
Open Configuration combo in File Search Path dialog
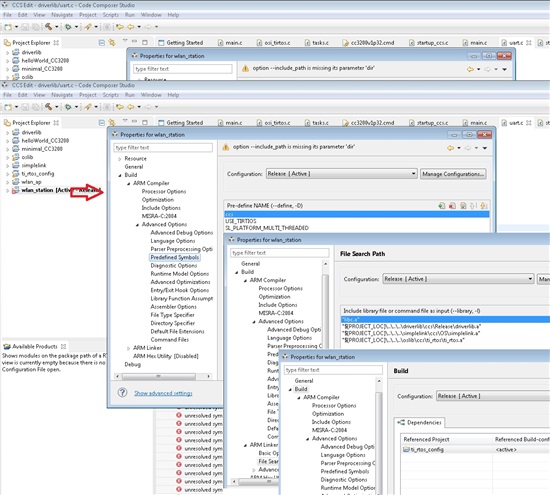pyautogui.click(x=458, y=279)
